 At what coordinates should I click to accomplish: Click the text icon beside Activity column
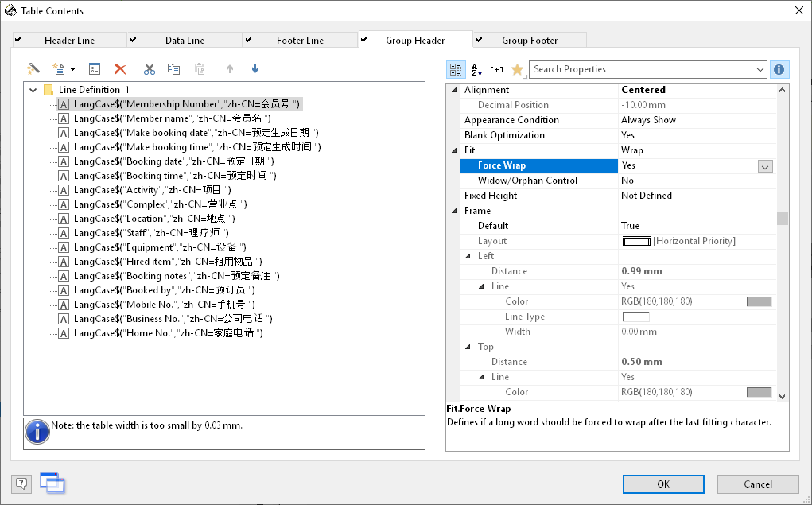(64, 190)
